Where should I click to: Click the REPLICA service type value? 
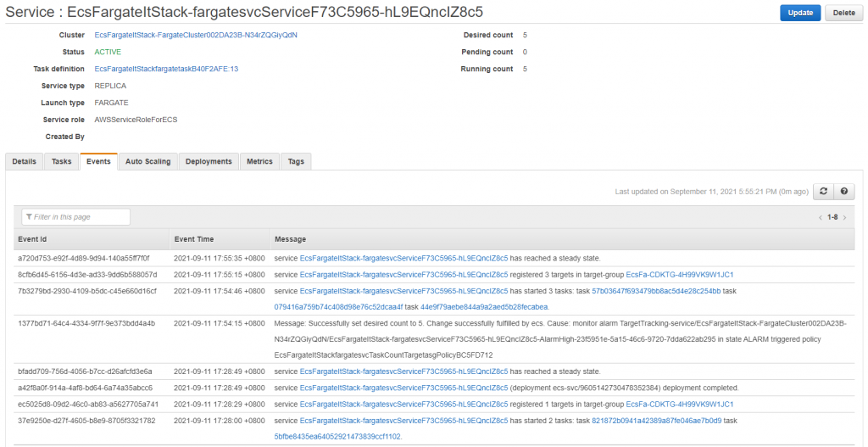pyautogui.click(x=111, y=86)
